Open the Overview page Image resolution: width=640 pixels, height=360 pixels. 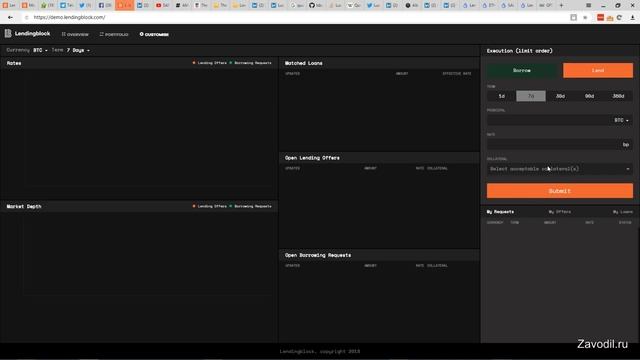pyautogui.click(x=75, y=35)
